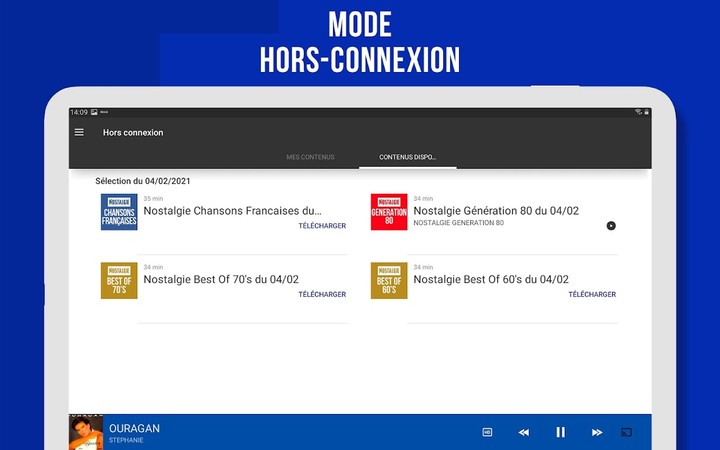Open the Chansons Françaises thumbnail
The width and height of the screenshot is (720, 450).
(x=119, y=212)
